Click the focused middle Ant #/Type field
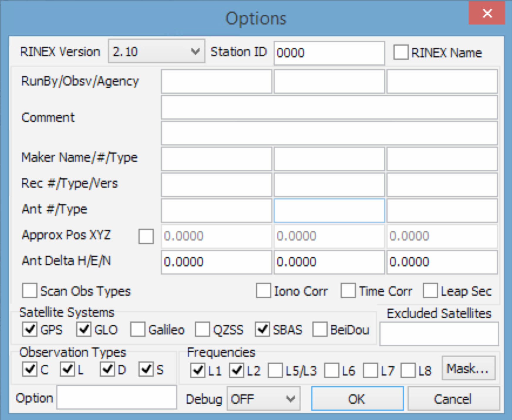 pos(329,211)
